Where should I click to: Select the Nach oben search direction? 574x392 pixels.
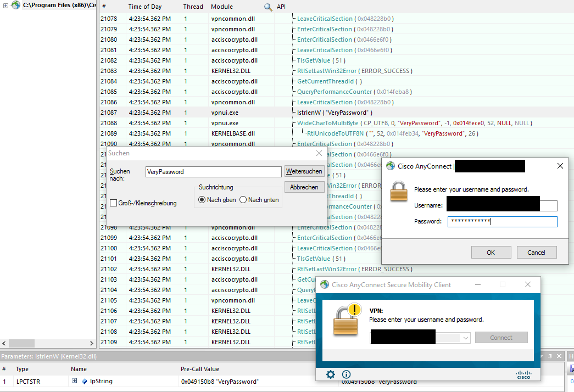[x=202, y=200]
